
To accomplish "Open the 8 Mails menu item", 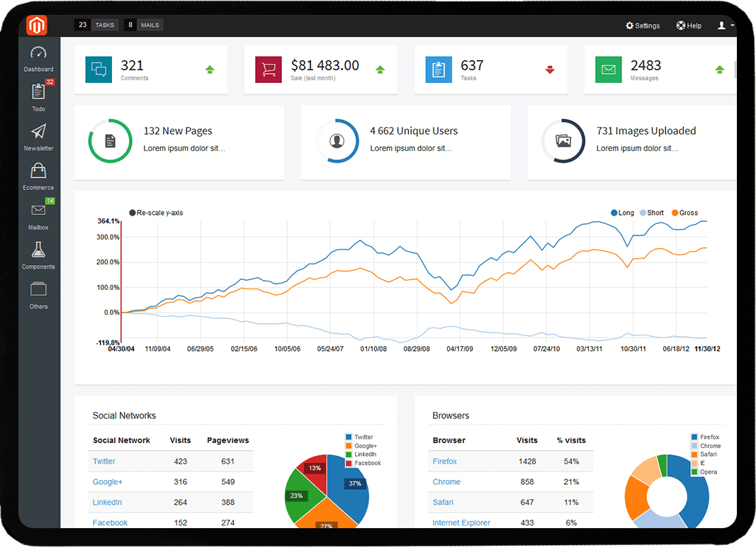I will (x=143, y=26).
